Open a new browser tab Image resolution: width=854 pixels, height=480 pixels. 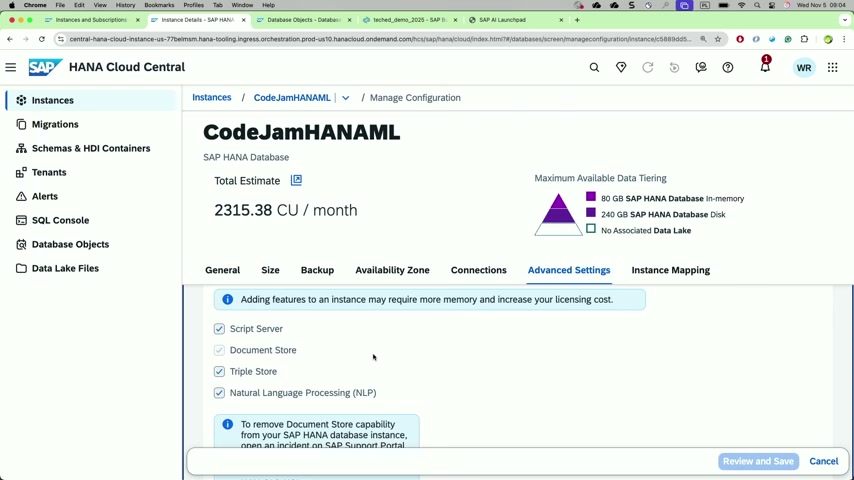pos(577,20)
